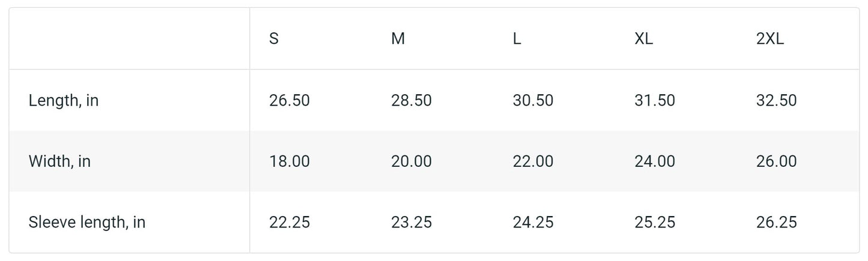Select the 26.25 sleeve length for 2XL
Image resolution: width=868 pixels, height=261 pixels.
pos(776,223)
